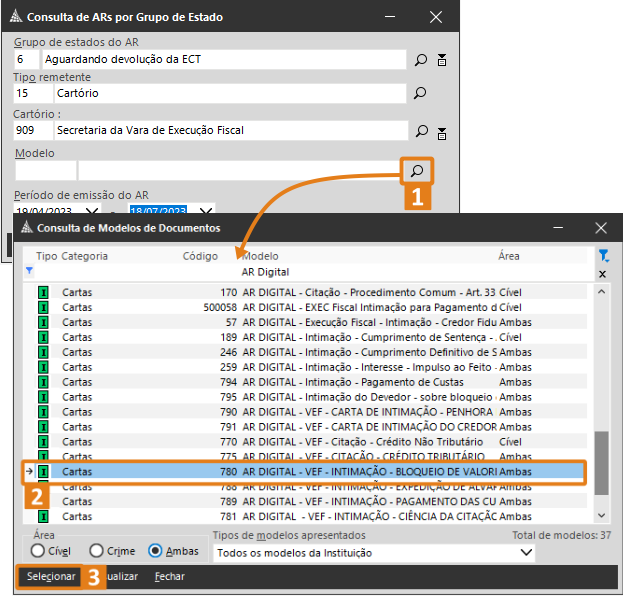Click the Tipo remetente search magnifier
This screenshot has width=623, height=596.
coord(420,93)
